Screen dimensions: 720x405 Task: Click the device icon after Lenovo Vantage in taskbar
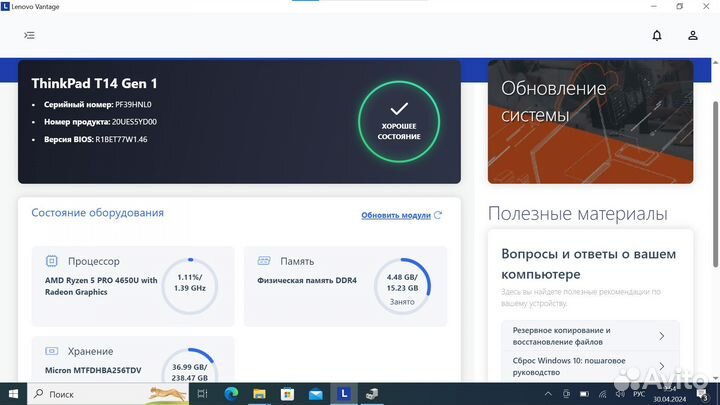tap(372, 394)
